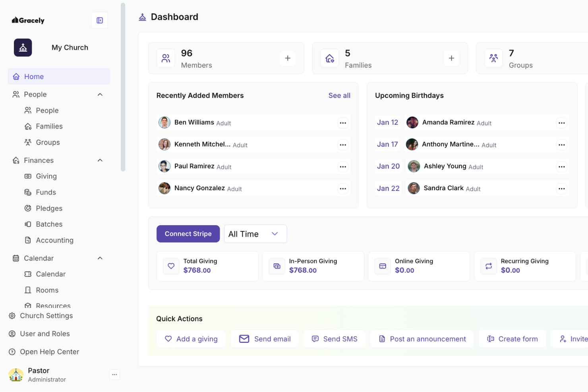Viewport: 588px width, 392px height.
Task: Collapse the Finances section in the sidebar
Action: click(100, 160)
